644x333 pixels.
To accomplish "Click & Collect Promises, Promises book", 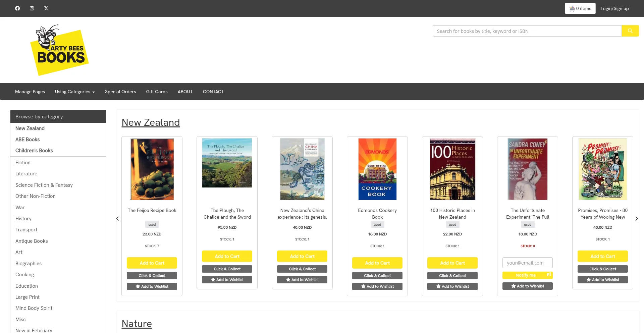I will (x=603, y=269).
